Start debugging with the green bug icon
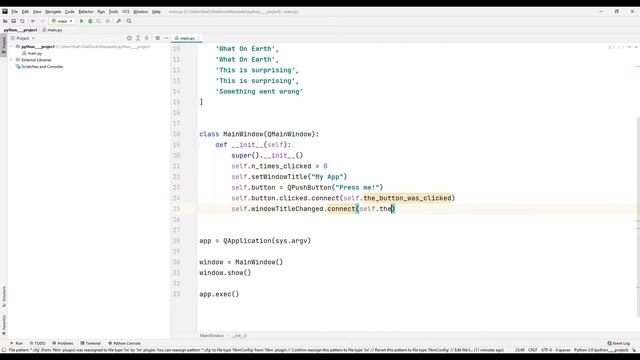The height and width of the screenshot is (360, 640). coord(90,21)
